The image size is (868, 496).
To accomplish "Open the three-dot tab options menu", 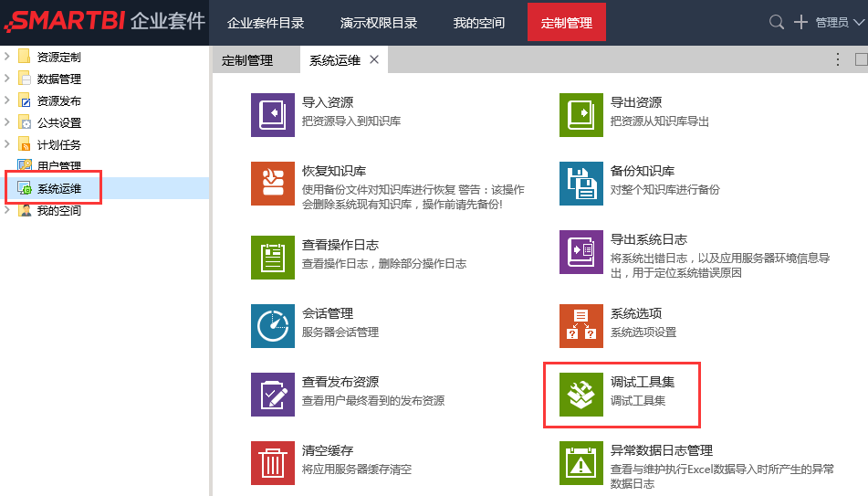I will click(x=838, y=60).
